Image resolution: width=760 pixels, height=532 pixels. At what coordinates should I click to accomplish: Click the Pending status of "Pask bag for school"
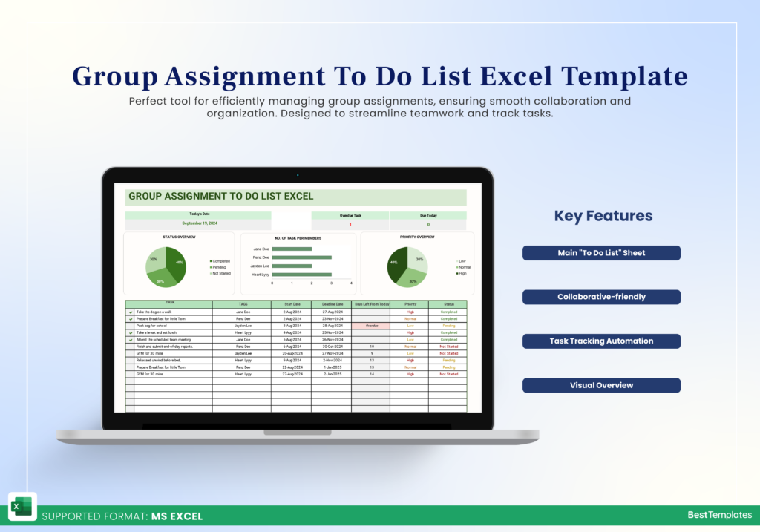point(448,326)
